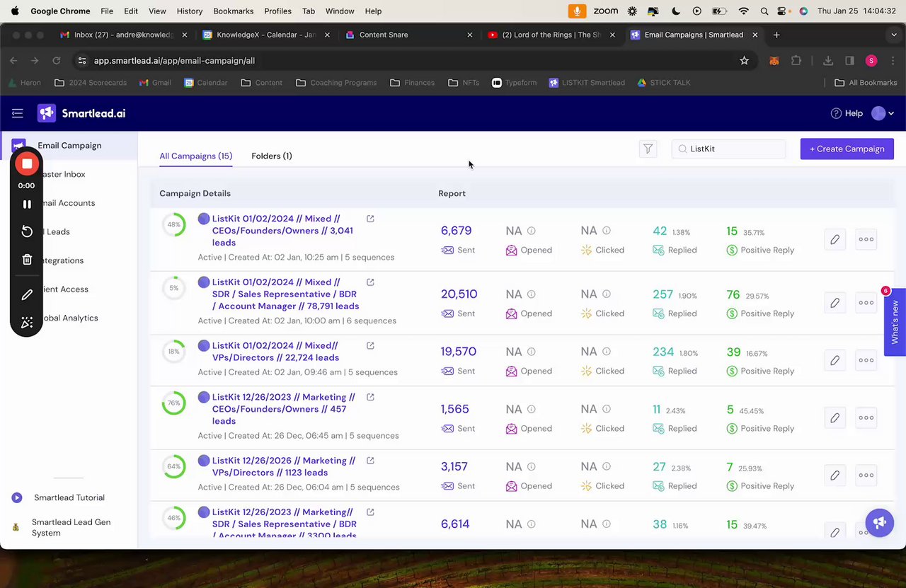Edit the SDR 78,791 leads campaign
Image resolution: width=906 pixels, height=588 pixels.
[x=835, y=303]
